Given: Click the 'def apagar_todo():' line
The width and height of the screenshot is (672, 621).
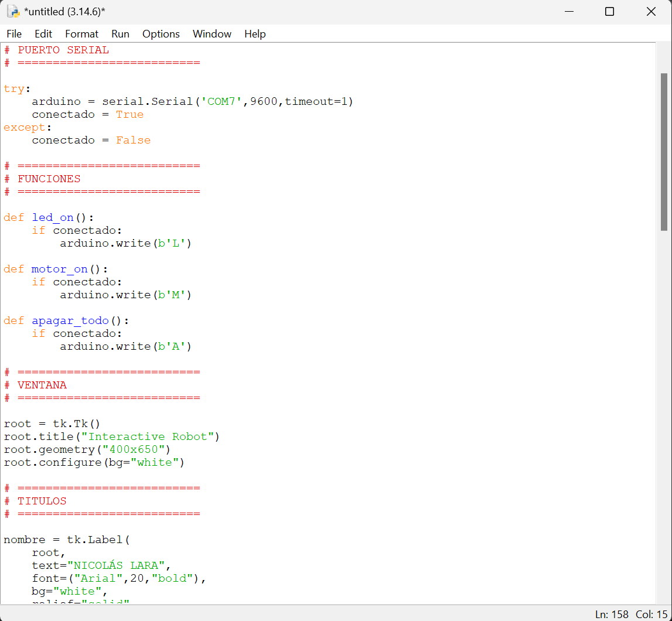Looking at the screenshot, I should pos(66,320).
